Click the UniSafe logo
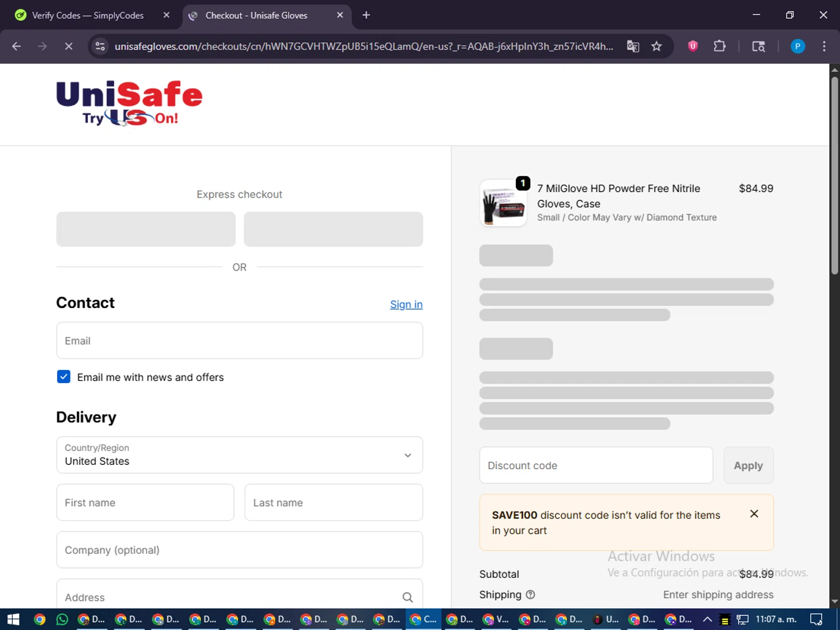840x630 pixels. coord(129,103)
